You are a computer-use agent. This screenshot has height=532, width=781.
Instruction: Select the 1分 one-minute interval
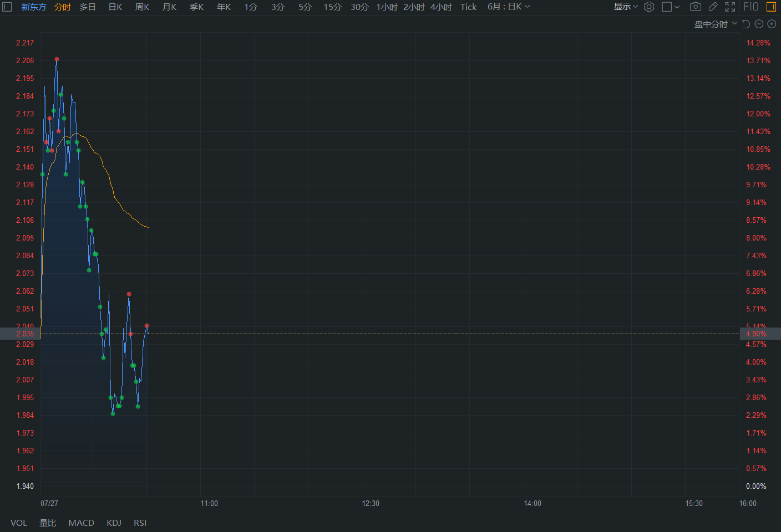click(x=251, y=7)
